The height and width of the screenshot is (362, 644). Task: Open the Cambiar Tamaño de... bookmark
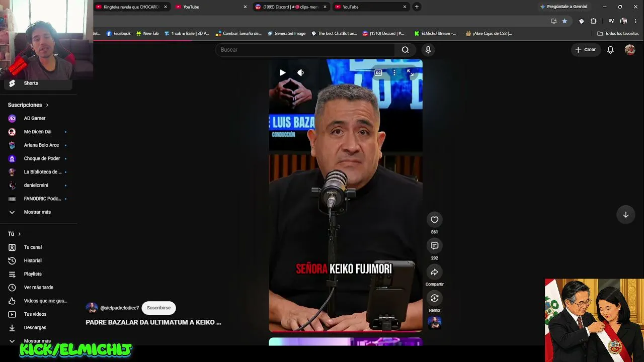[238, 34]
